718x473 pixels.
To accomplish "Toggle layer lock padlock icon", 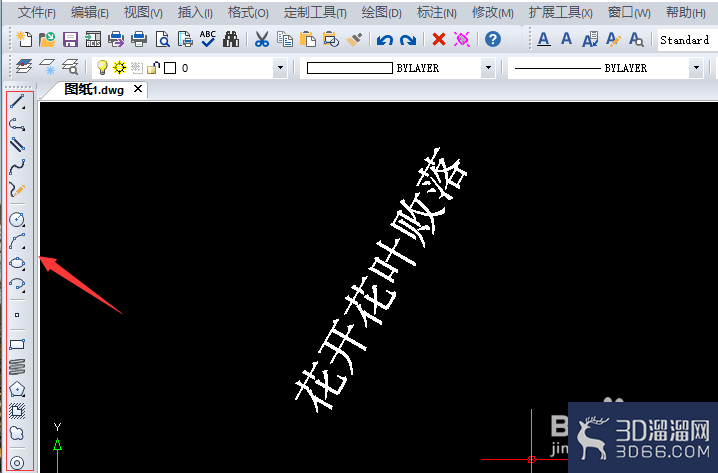I will pyautogui.click(x=153, y=68).
